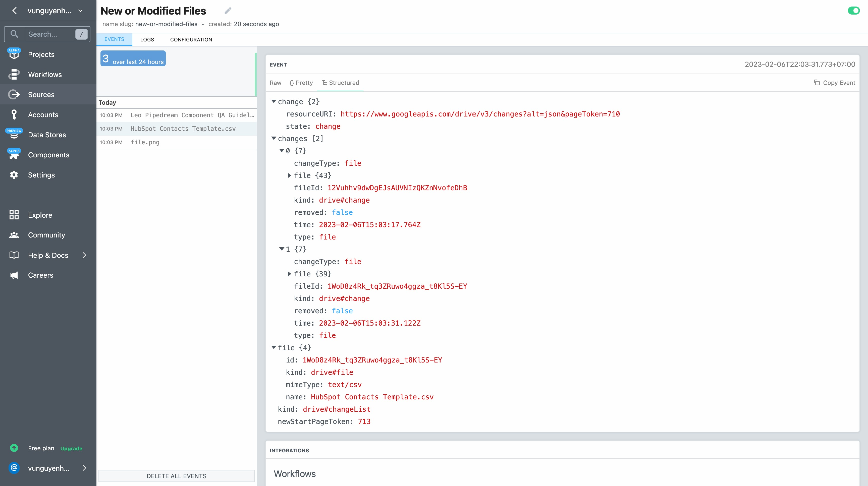Open Accounts via the key icon
Viewport: 868px width, 486px height.
14,114
